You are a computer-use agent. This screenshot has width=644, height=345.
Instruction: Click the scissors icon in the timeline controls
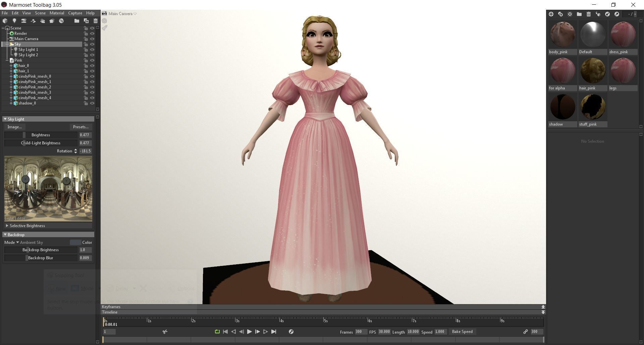[165, 332]
